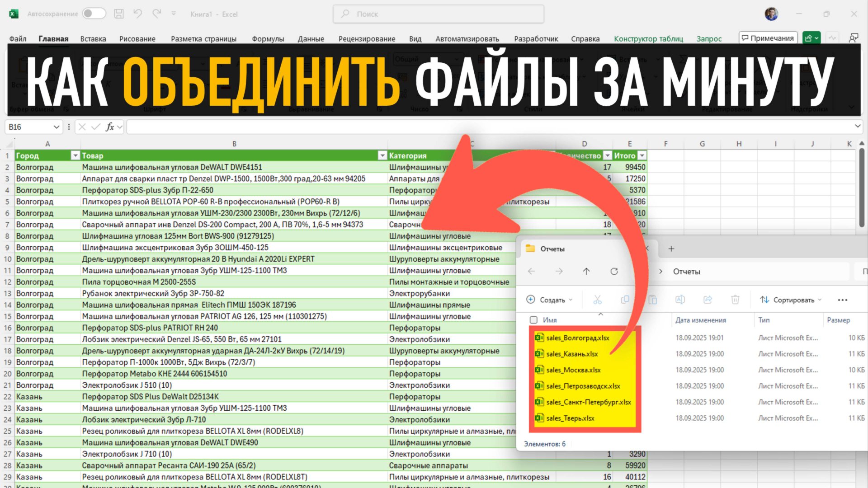
Task: Click the Undo icon
Action: pyautogui.click(x=138, y=14)
